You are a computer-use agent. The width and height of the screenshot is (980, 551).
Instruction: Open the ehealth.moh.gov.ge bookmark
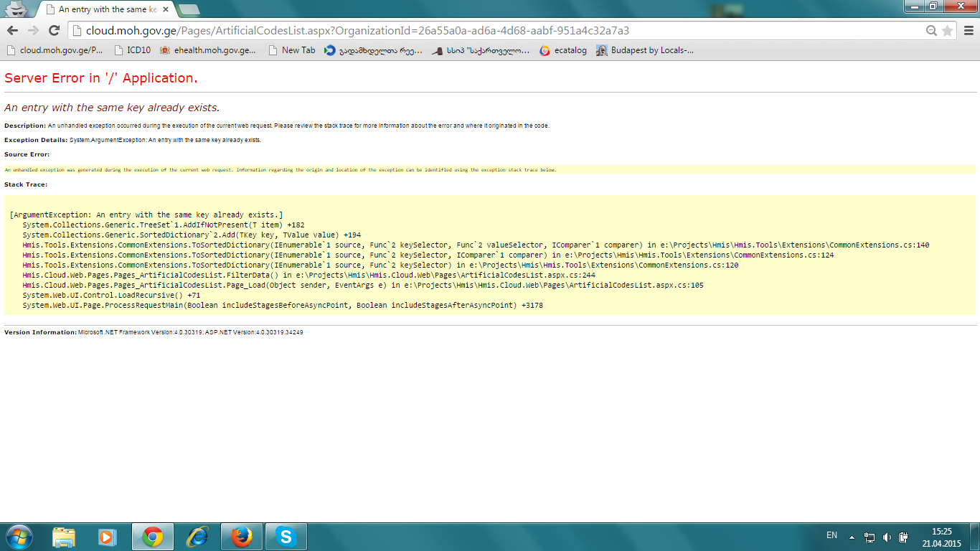(x=208, y=50)
